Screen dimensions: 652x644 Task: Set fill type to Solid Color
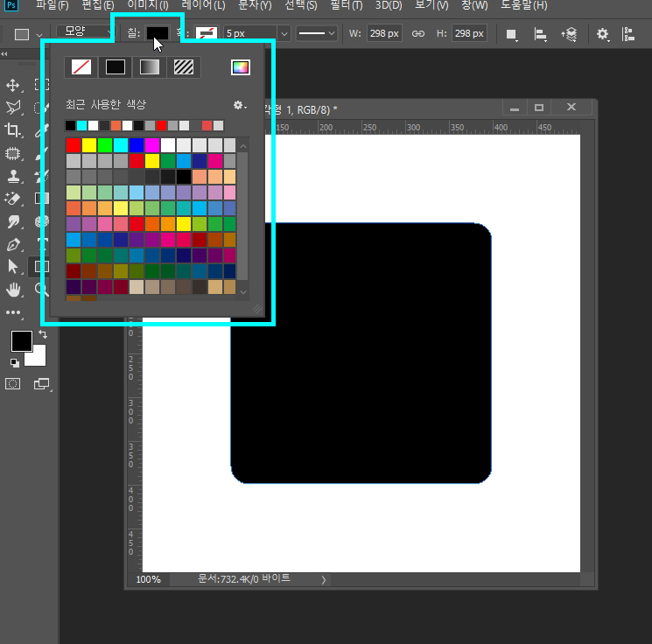pos(116,66)
